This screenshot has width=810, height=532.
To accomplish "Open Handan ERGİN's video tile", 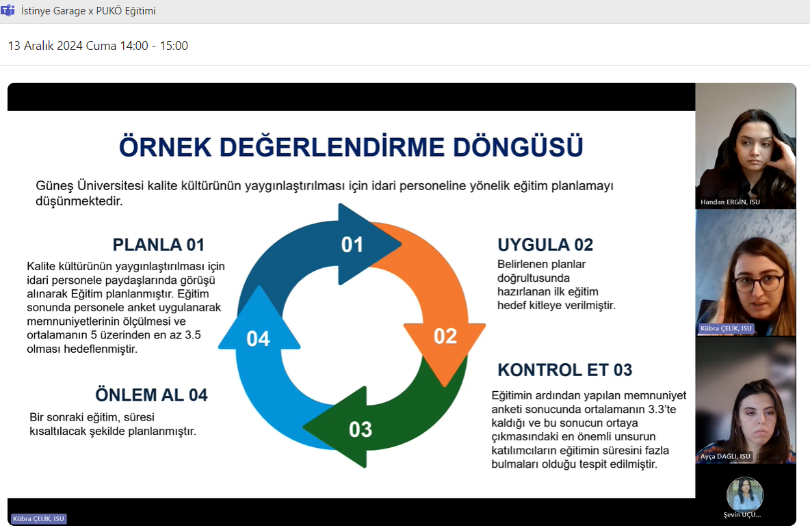I will (x=745, y=146).
